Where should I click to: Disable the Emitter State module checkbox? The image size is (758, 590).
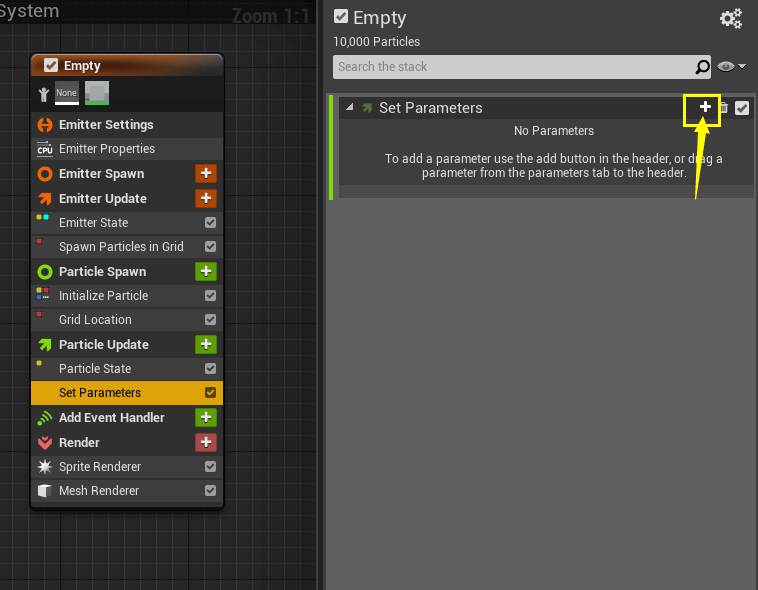click(x=210, y=222)
